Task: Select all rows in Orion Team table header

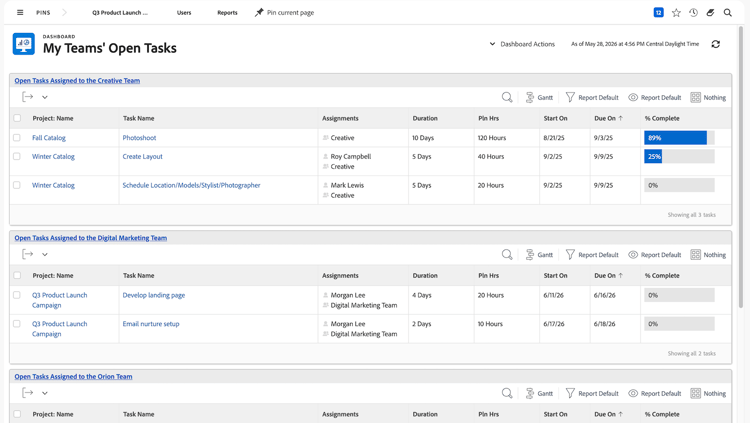Action: [x=17, y=414]
